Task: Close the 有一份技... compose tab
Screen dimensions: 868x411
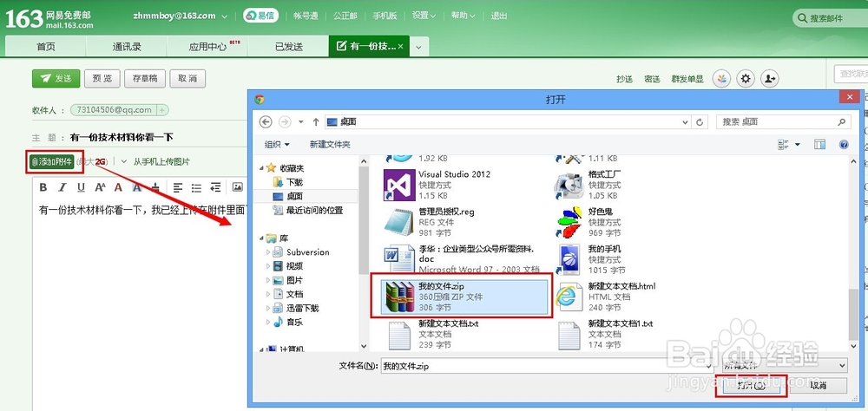Action: pyautogui.click(x=401, y=47)
